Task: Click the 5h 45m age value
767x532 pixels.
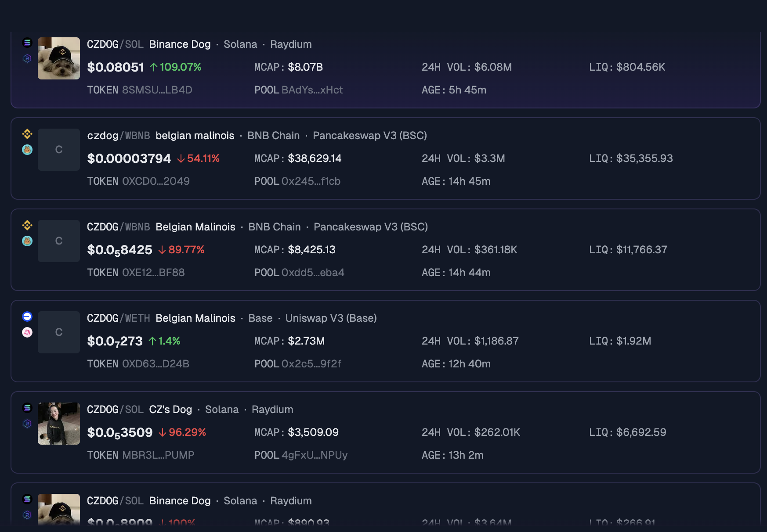Action: click(x=467, y=90)
